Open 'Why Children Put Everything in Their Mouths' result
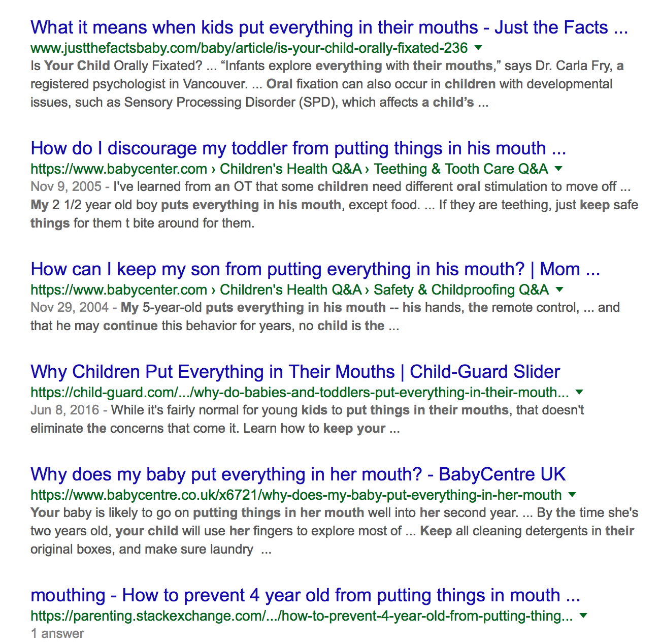The height and width of the screenshot is (644, 660). pos(295,372)
